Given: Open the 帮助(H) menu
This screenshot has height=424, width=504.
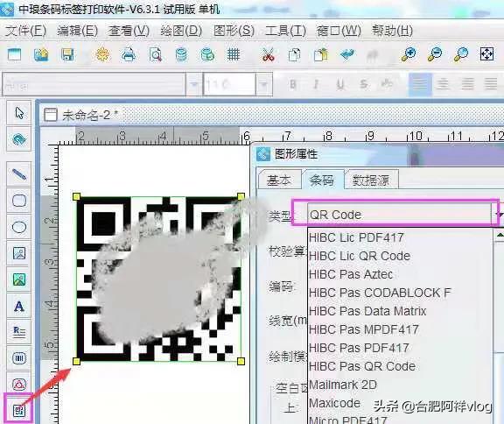Looking at the screenshot, I should (392, 31).
